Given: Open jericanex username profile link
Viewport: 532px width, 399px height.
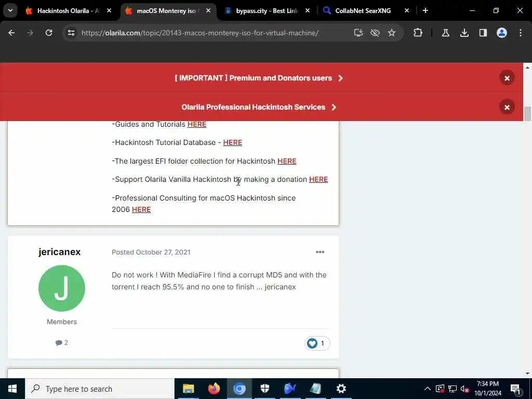Looking at the screenshot, I should click(60, 252).
